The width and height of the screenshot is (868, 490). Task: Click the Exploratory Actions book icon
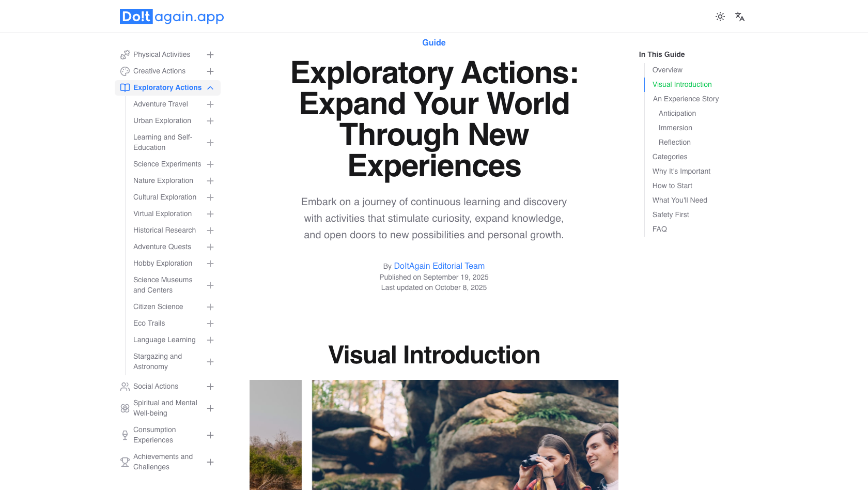tap(125, 87)
